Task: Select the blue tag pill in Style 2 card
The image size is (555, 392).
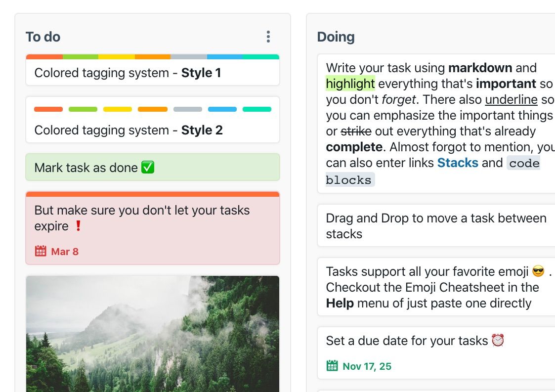Action: [222, 109]
